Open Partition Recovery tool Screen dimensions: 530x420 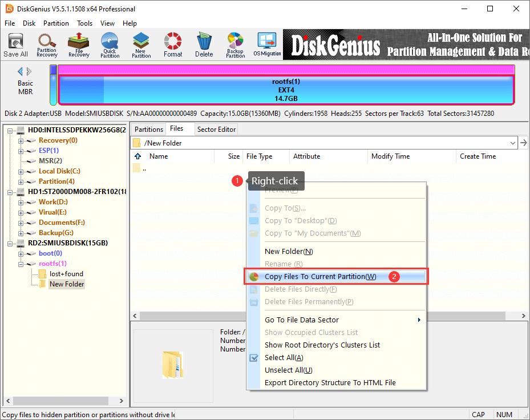pyautogui.click(x=47, y=45)
